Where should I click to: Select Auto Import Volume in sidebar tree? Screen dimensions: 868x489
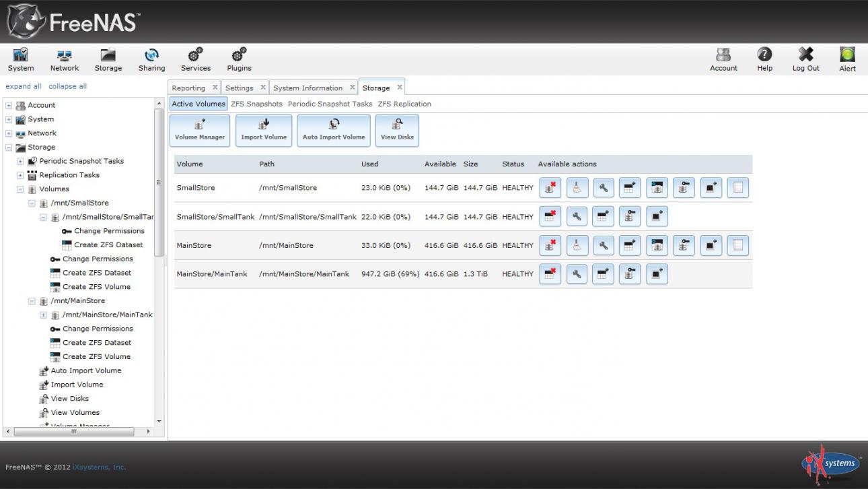click(86, 371)
